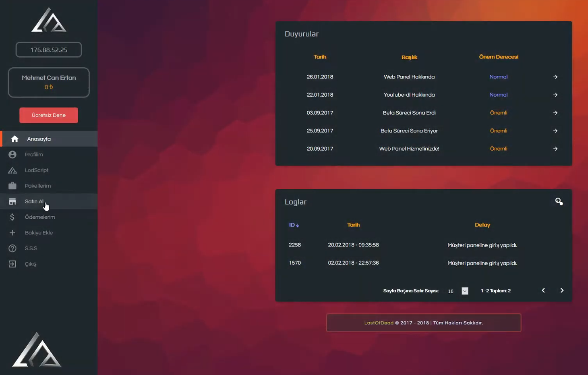Click the store icon beside Satın Al
The width and height of the screenshot is (588, 375).
click(x=12, y=201)
